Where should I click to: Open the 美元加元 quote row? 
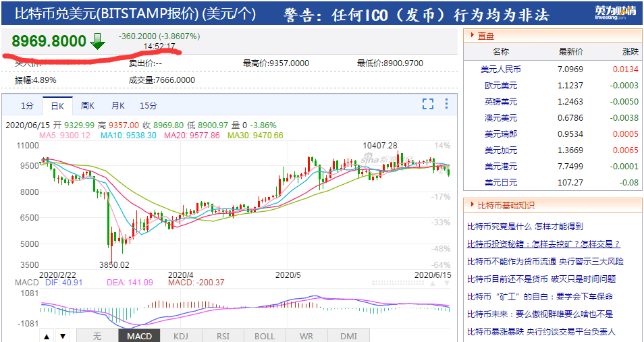(x=553, y=150)
